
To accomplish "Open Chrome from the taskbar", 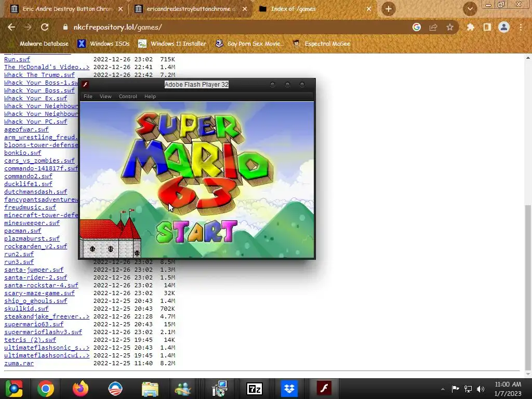I will (x=46, y=389).
